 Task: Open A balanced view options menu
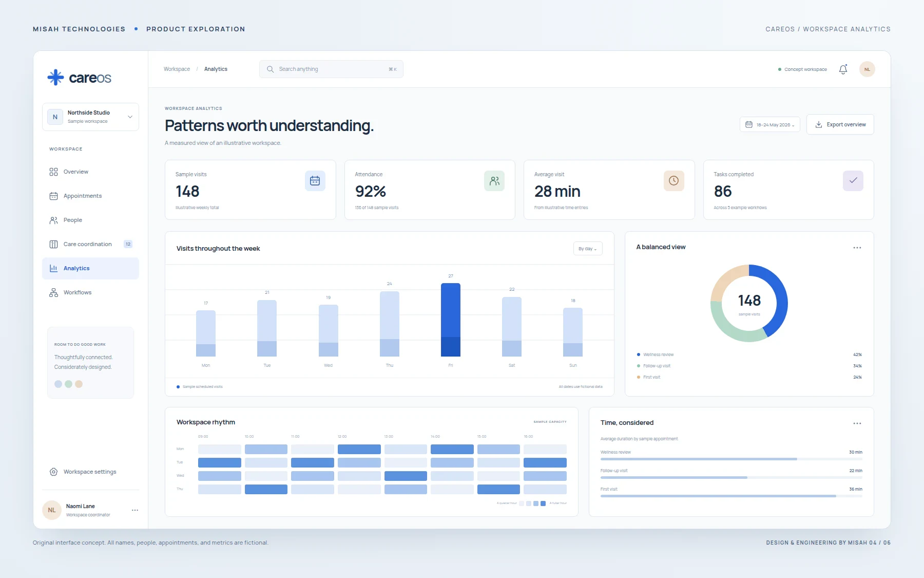[x=857, y=248]
